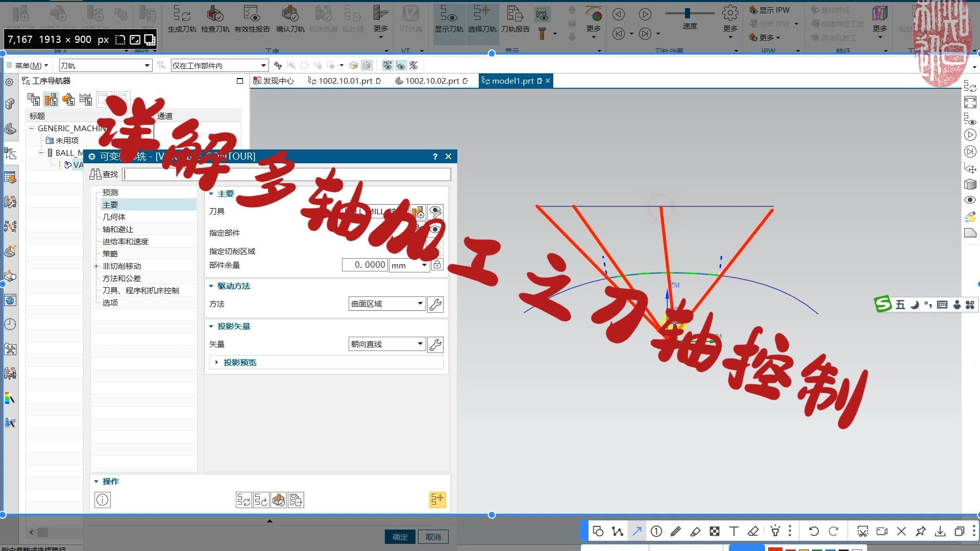Toggle the lock beside 部件余量 value
This screenshot has height=551, width=980.
tap(437, 265)
